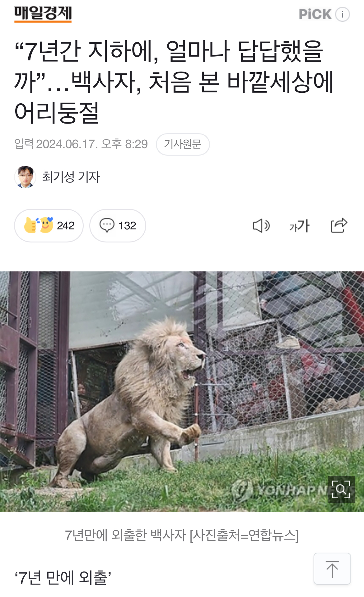Tap the PiCK label
The height and width of the screenshot is (597, 364).
pyautogui.click(x=315, y=14)
